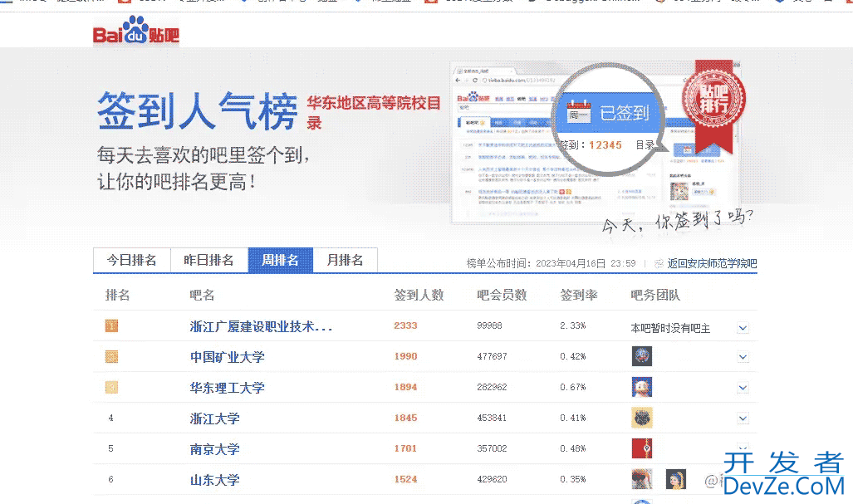Click the icon beside 返回安庆师范学院吧

(659, 264)
